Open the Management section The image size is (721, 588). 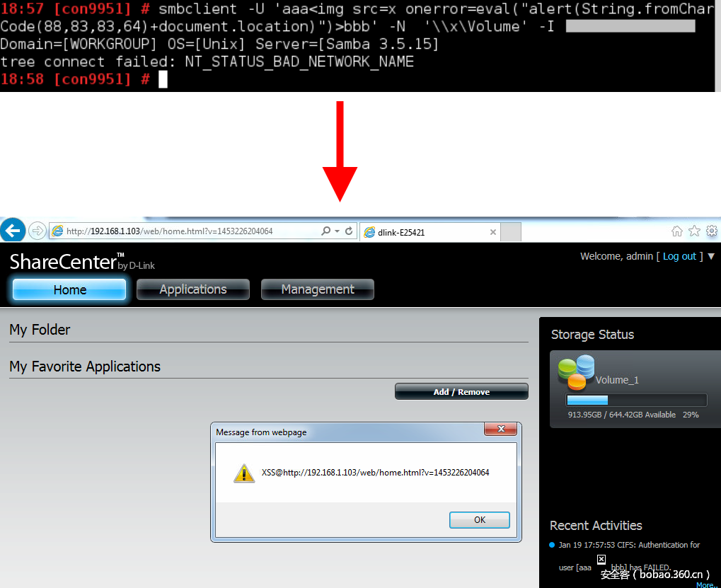pos(318,289)
